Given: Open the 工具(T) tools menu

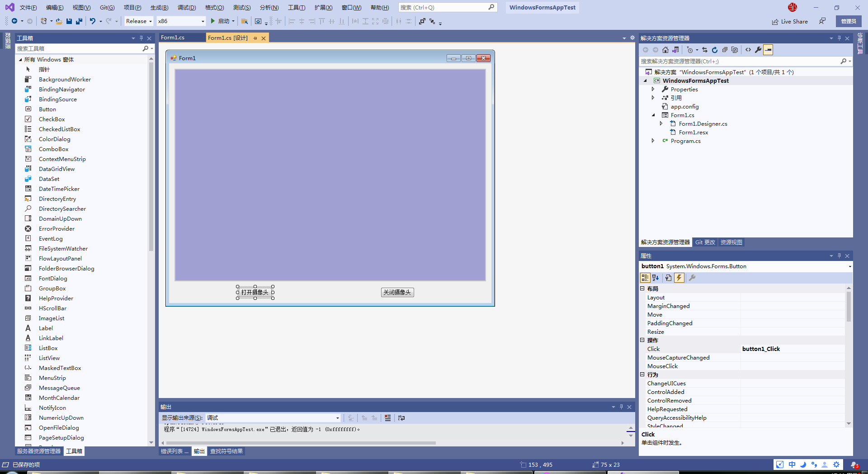Looking at the screenshot, I should (x=297, y=8).
